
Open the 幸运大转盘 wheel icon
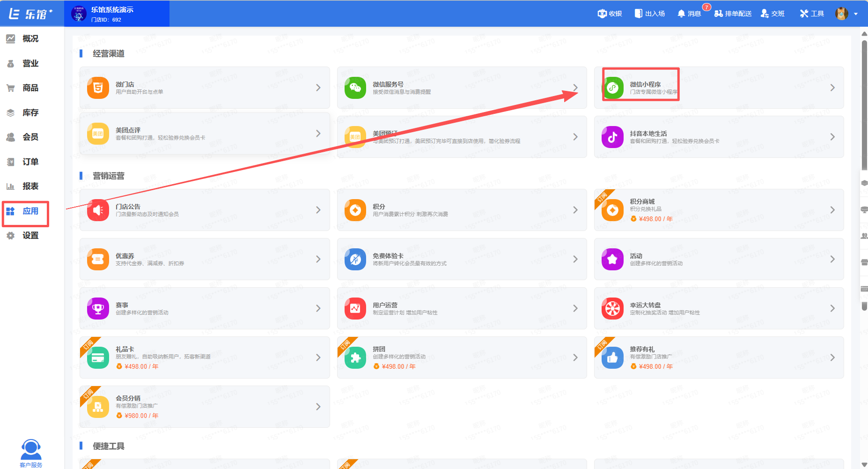612,308
